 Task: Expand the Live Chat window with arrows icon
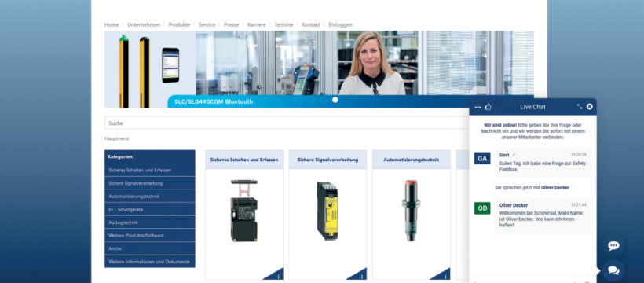pos(580,107)
